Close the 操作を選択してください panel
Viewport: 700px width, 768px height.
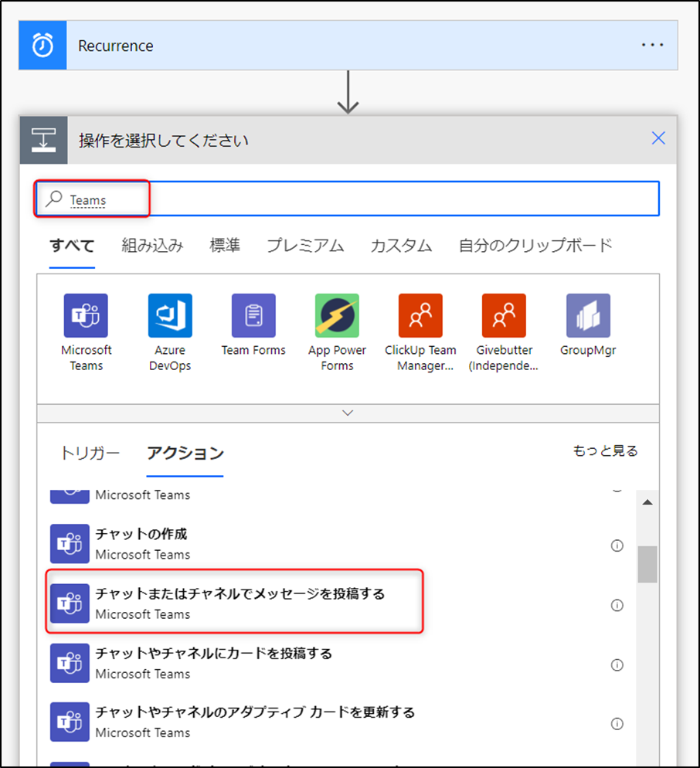click(658, 138)
